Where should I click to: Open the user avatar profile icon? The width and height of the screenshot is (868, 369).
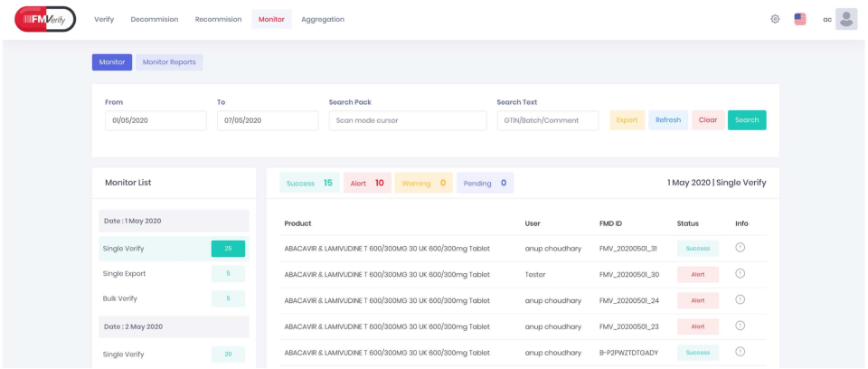point(846,19)
